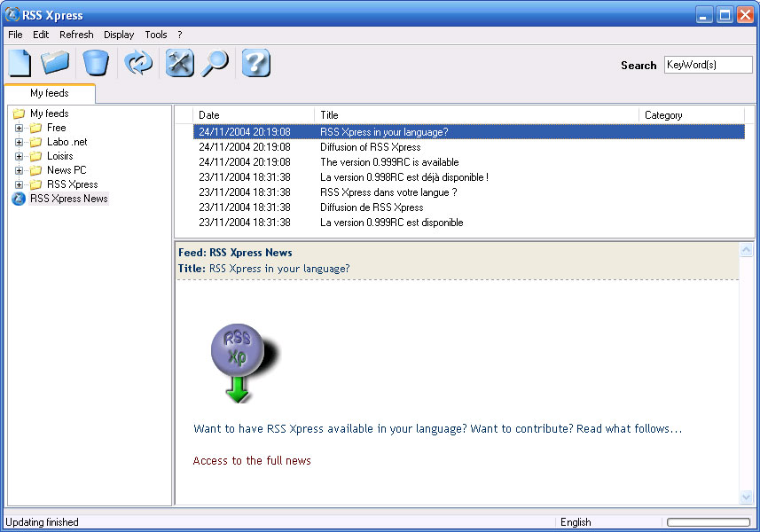Open the Tools menu

click(x=156, y=35)
